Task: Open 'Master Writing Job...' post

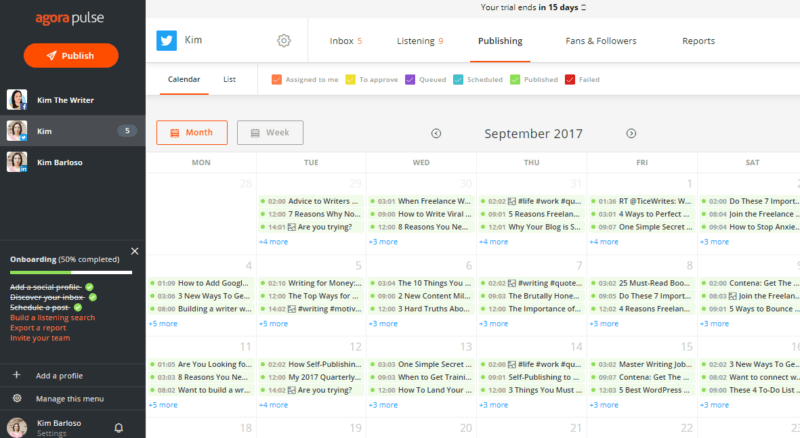Action: [642, 364]
